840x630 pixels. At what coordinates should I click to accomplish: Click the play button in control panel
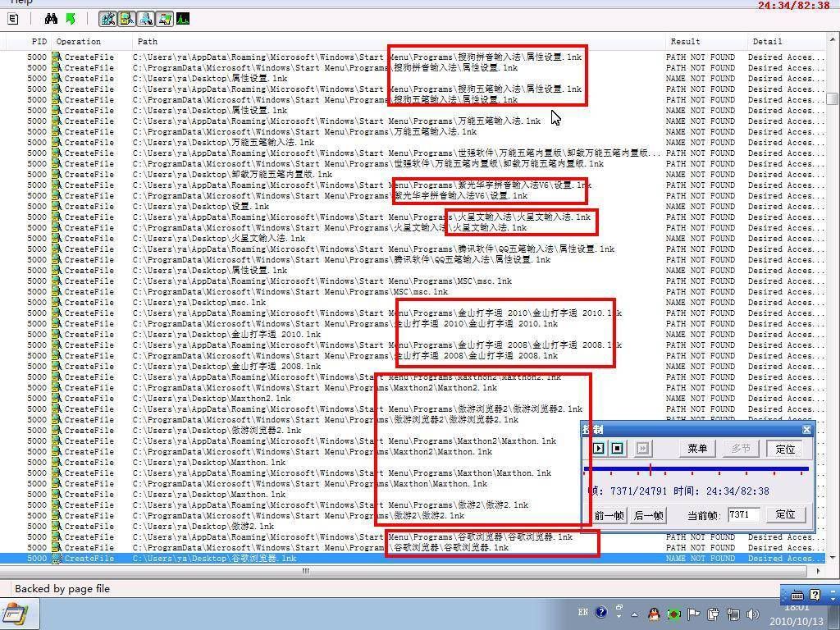point(598,448)
